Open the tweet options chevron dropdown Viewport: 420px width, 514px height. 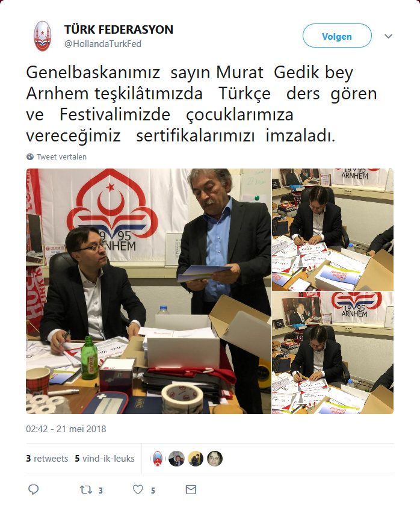point(388,36)
